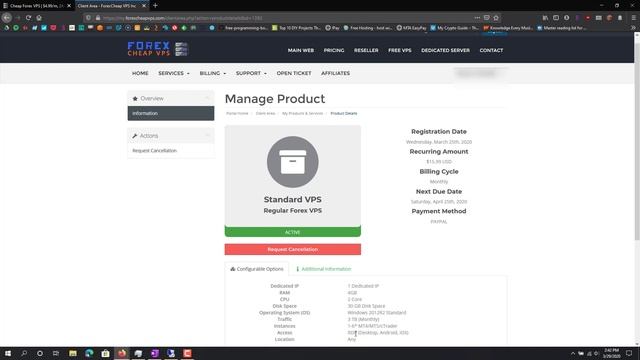Show the sidebar via the toolbar icon
The height and width of the screenshot is (360, 640).
[x=556, y=18]
